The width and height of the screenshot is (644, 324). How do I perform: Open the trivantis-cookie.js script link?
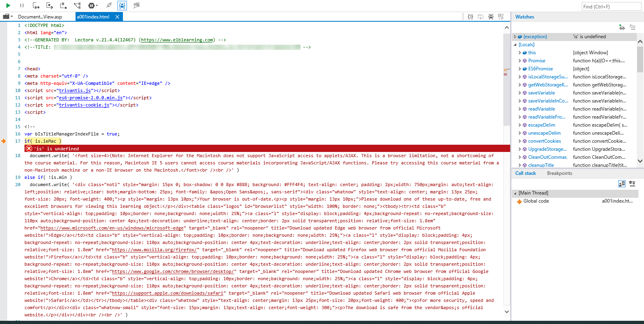point(84,105)
